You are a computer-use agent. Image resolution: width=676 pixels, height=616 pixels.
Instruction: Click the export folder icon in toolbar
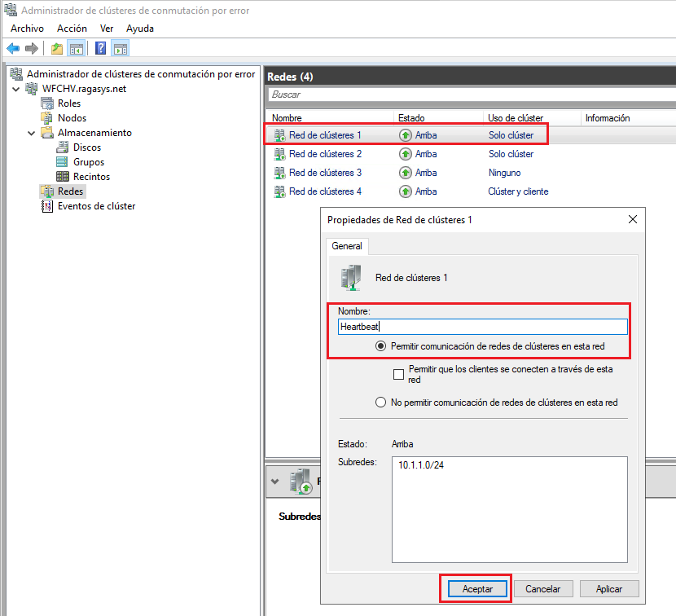pyautogui.click(x=55, y=48)
